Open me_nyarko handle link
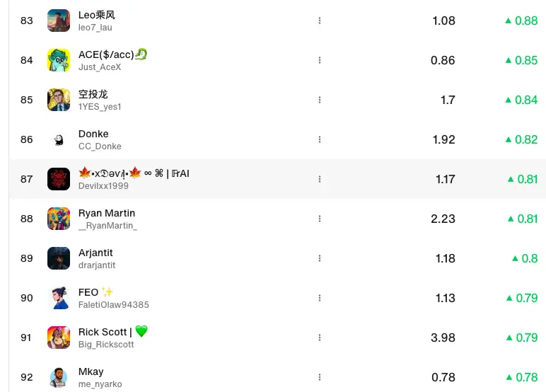 click(100, 384)
